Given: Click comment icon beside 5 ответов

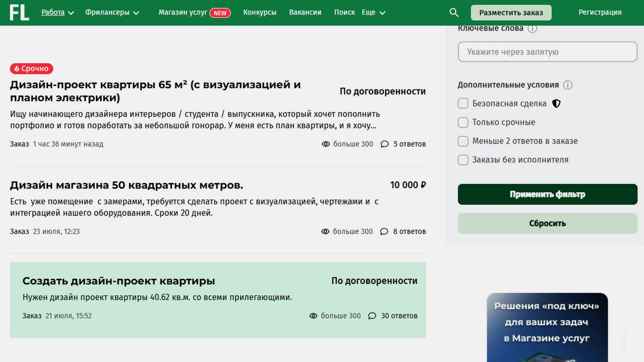Looking at the screenshot, I should coord(384,144).
